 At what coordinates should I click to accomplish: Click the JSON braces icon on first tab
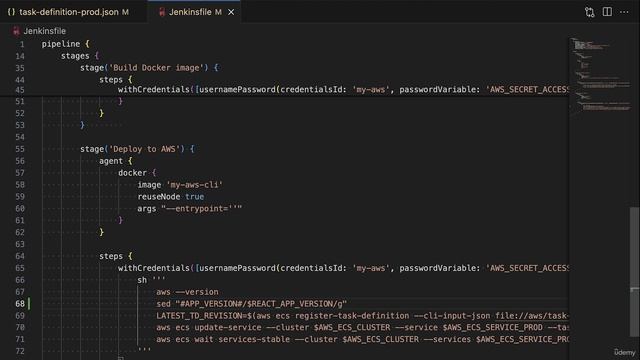pos(11,12)
